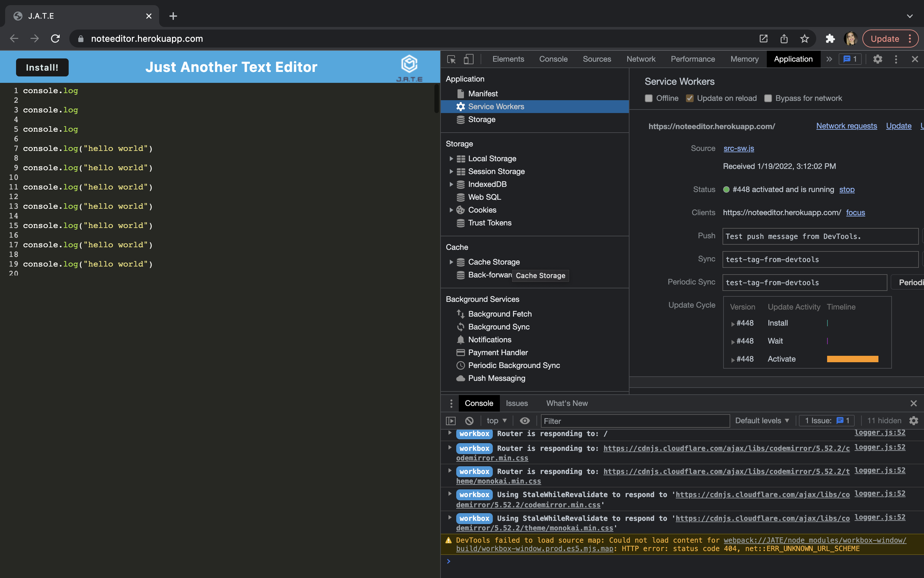
Task: Switch to the Memory tab
Action: pos(744,59)
